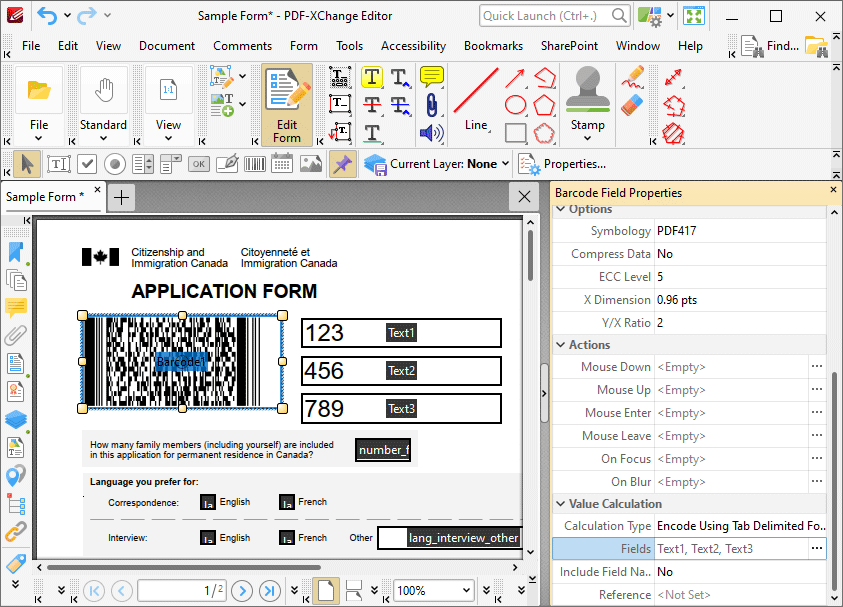Toggle the Compress Data value No

[x=740, y=254]
